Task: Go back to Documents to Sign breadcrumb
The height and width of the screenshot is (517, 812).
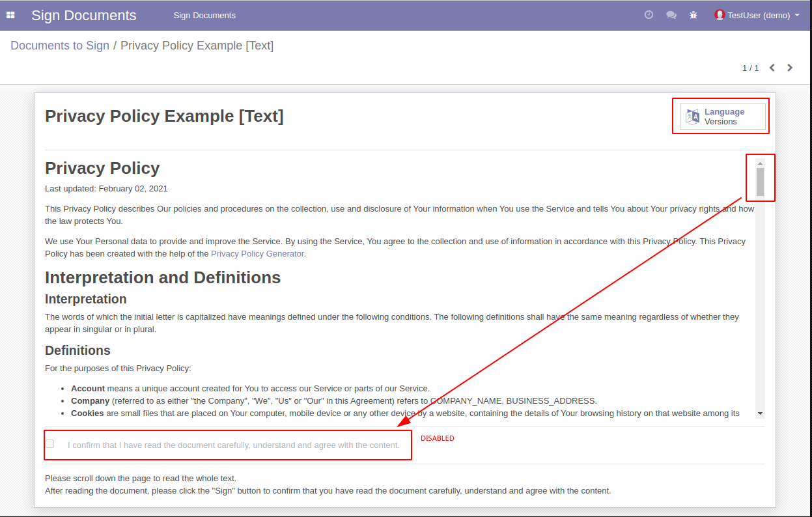Action: [x=60, y=46]
